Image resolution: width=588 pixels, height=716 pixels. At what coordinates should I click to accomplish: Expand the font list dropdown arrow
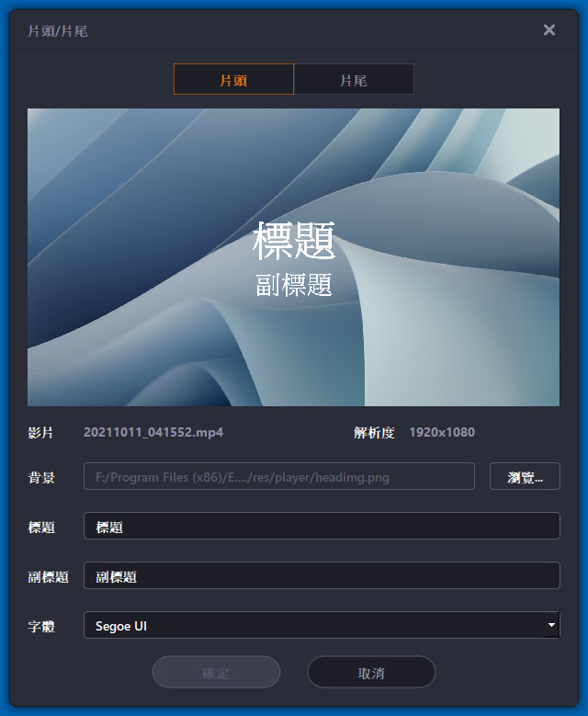552,625
